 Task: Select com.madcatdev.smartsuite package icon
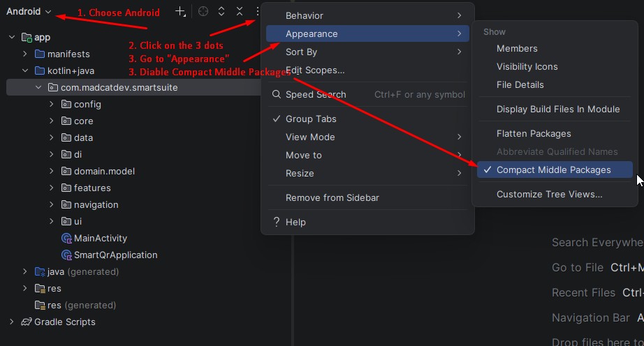coord(53,87)
